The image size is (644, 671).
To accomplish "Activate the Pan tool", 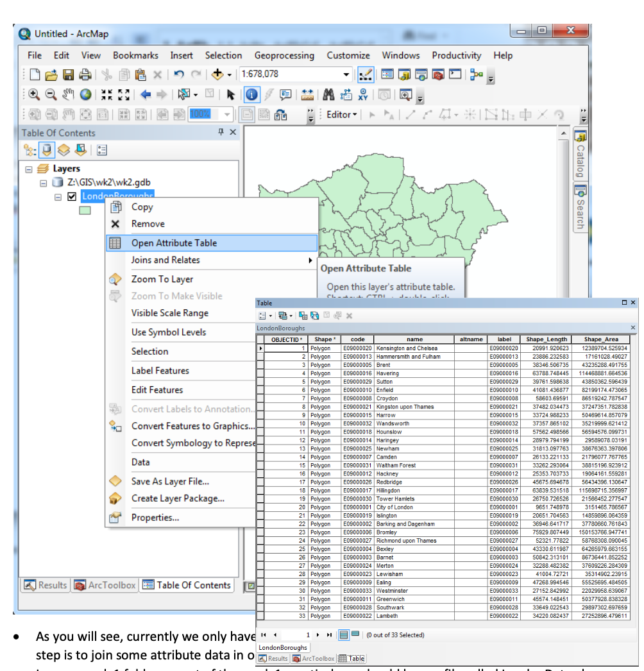I will tap(67, 95).
